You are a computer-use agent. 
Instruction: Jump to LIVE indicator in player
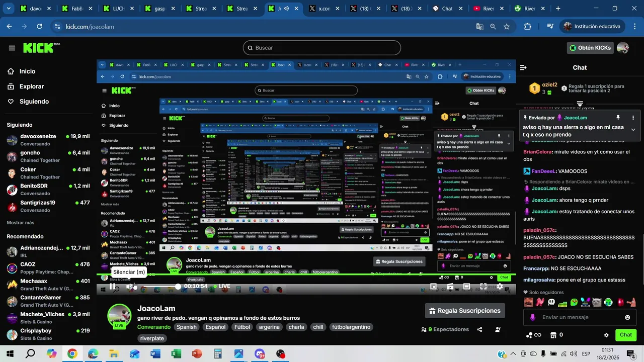tap(221, 286)
